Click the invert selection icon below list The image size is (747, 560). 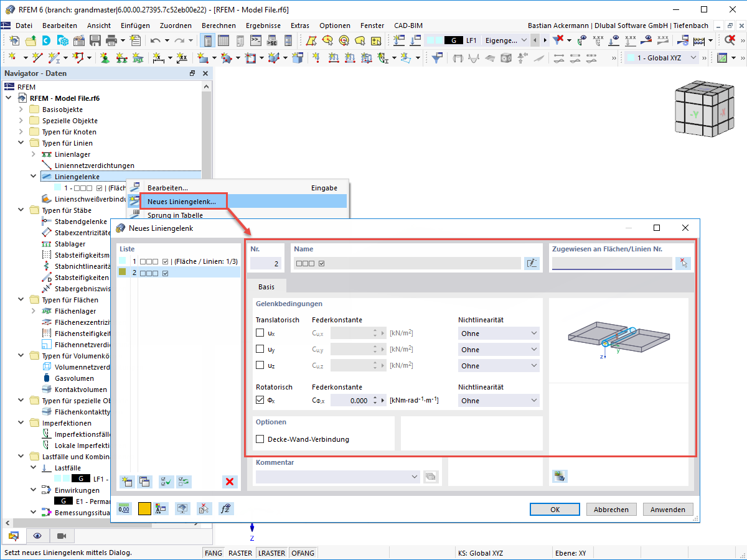pyautogui.click(x=183, y=481)
